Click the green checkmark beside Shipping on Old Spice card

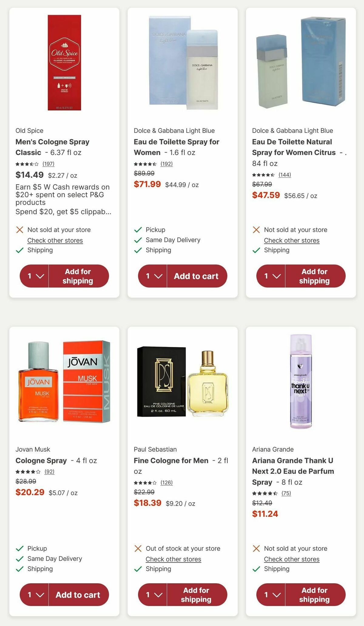click(19, 250)
